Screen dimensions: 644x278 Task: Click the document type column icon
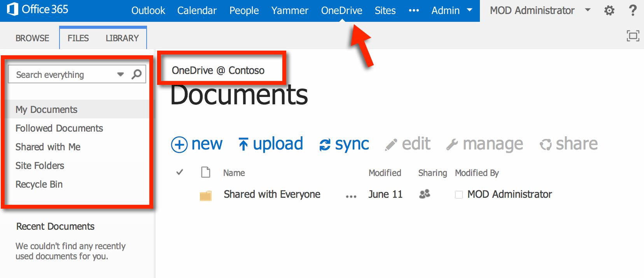point(206,172)
